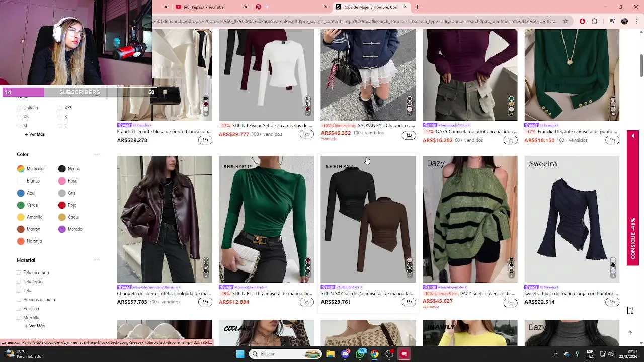This screenshot has width=644, height=362.
Task: Open the Francia Elegante blusa blanca product link
Action: coord(164,132)
